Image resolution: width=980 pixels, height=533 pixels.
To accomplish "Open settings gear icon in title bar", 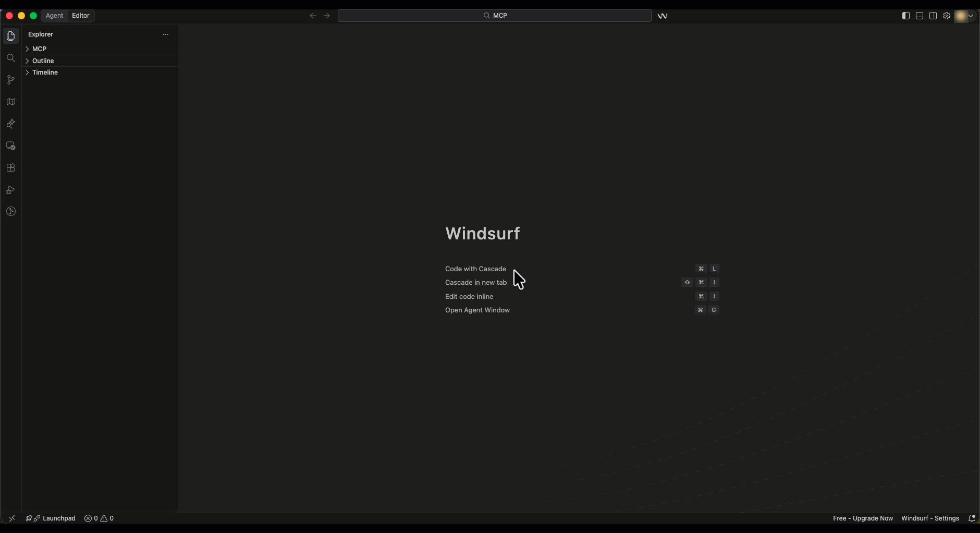I will coord(947,16).
